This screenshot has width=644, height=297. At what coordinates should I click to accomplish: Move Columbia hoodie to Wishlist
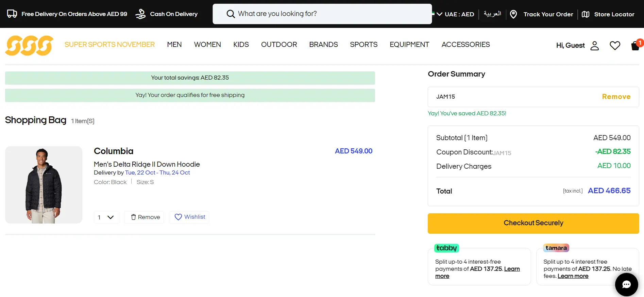189,217
